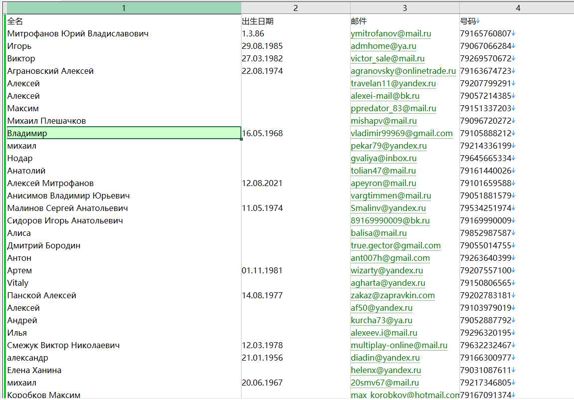Open true.gector@gmail.com email link
Screen dimensions: 574x400
tap(395, 246)
